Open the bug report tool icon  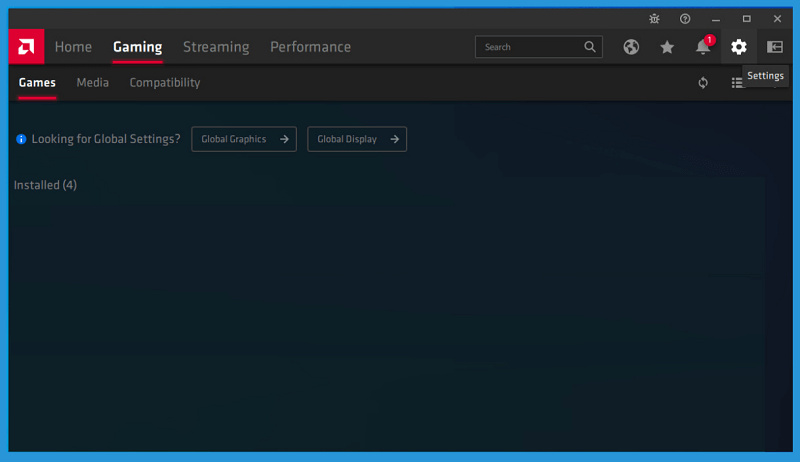pos(654,19)
